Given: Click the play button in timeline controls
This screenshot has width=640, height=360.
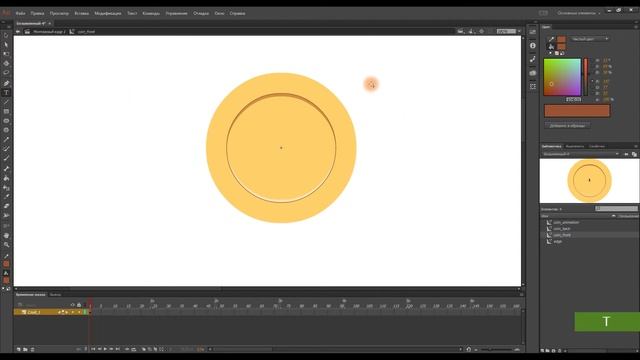Looking at the screenshot, I should tap(105, 349).
